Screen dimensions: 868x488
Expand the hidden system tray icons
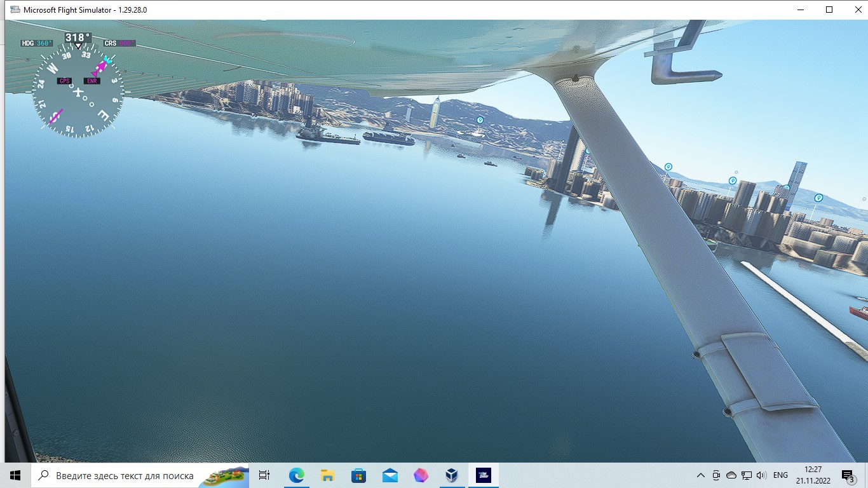701,475
